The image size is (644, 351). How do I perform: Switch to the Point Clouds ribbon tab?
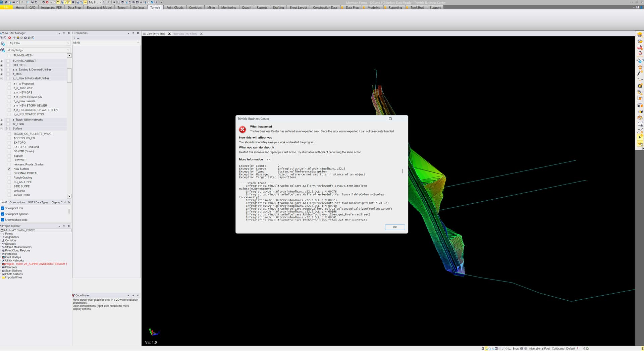click(175, 7)
